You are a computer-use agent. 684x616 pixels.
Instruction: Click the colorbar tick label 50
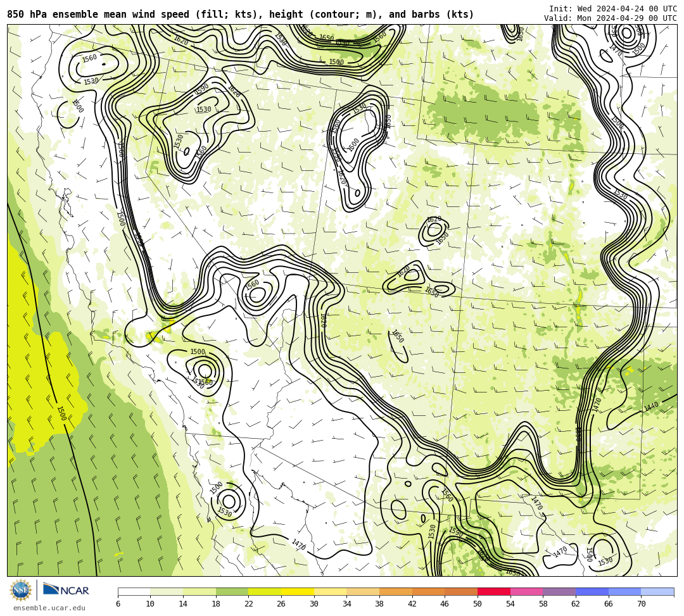click(x=478, y=604)
